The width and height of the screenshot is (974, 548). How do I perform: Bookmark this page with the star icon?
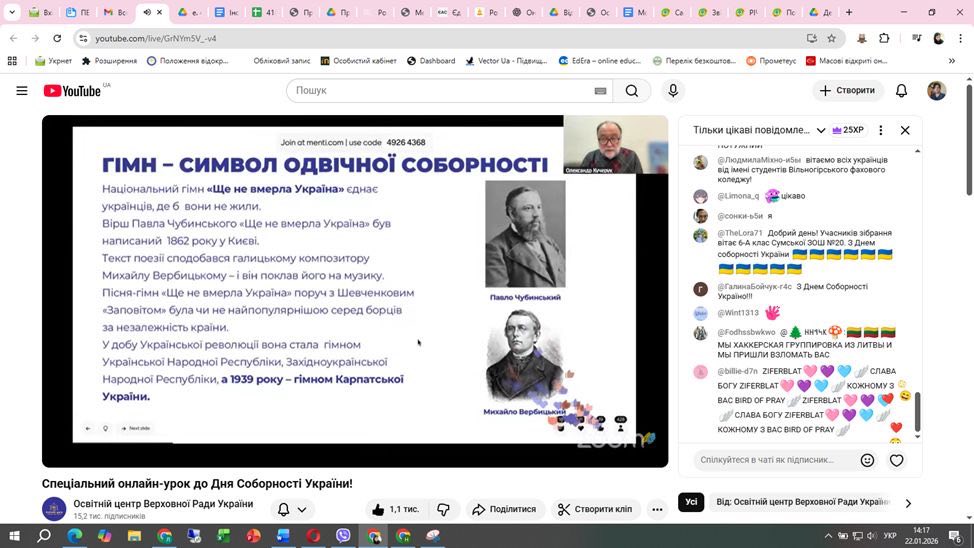(831, 39)
